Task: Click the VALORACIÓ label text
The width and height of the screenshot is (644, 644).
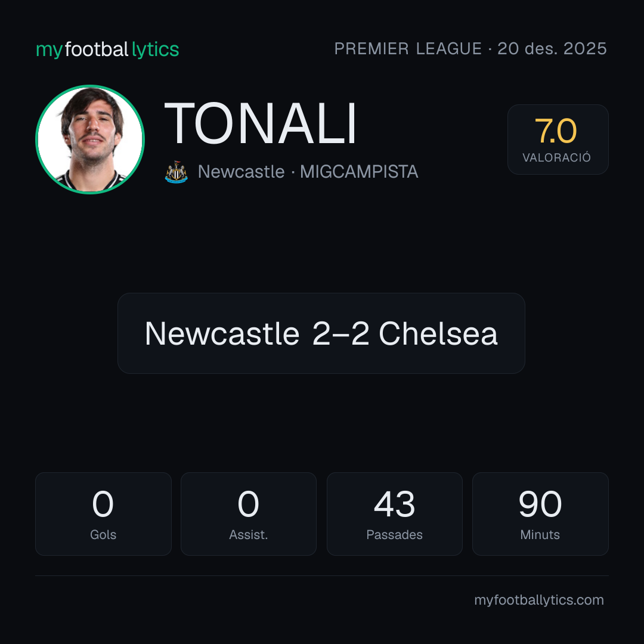Action: (x=556, y=157)
